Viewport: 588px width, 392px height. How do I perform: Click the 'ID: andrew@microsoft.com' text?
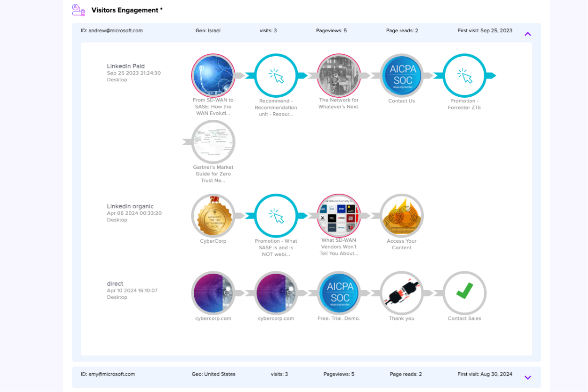(x=112, y=31)
